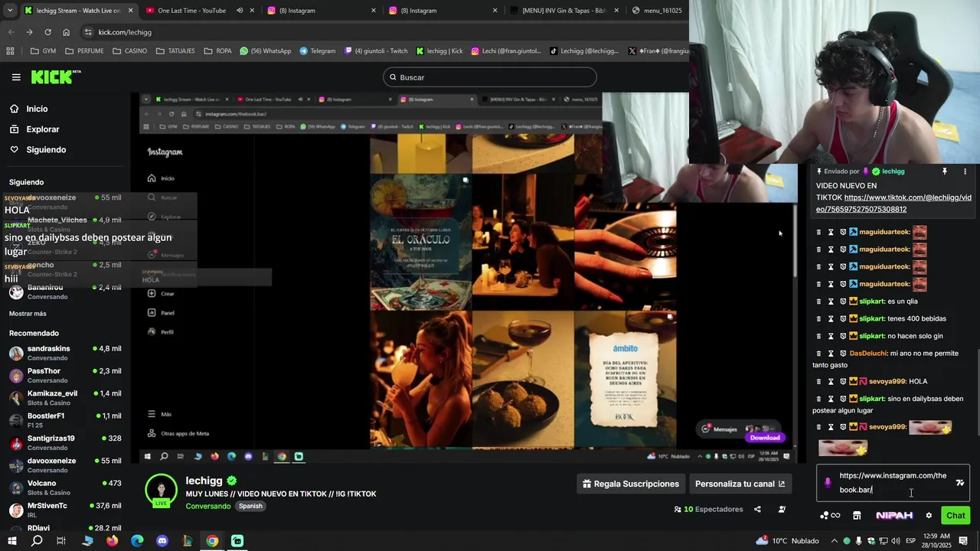Switch to menu_161025 tab

656,11
